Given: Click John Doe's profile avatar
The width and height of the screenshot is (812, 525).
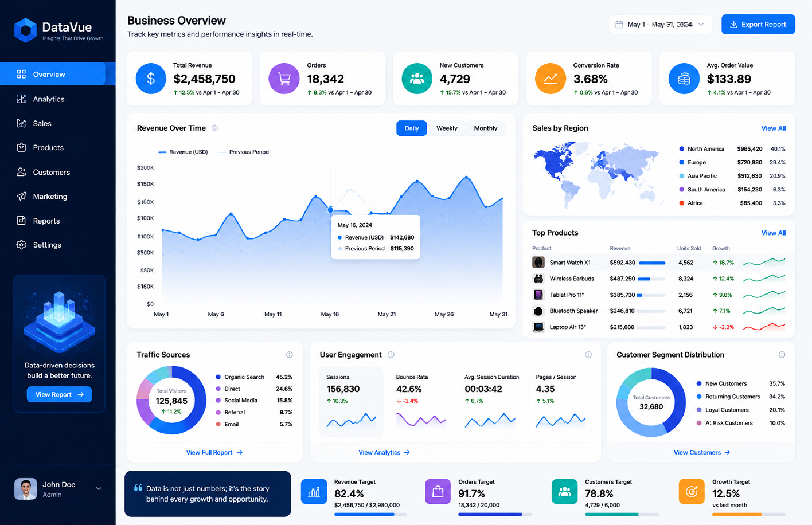Looking at the screenshot, I should pyautogui.click(x=25, y=489).
